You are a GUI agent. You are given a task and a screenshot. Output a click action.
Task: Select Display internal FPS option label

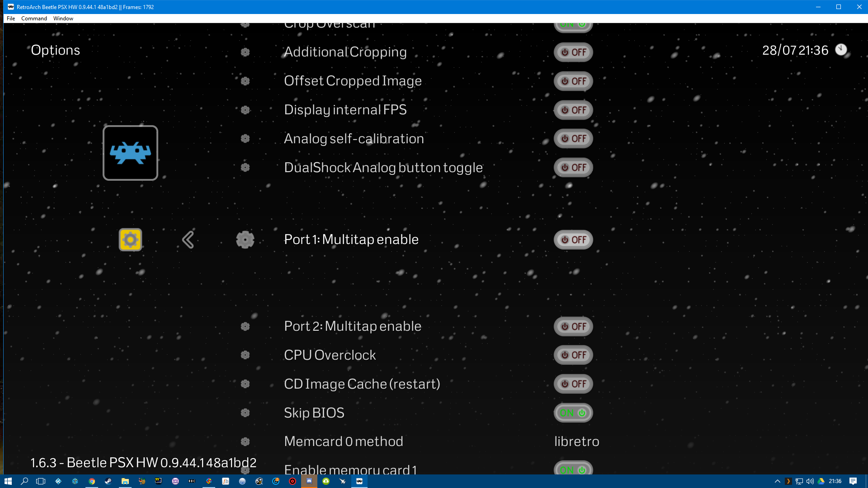(x=345, y=110)
